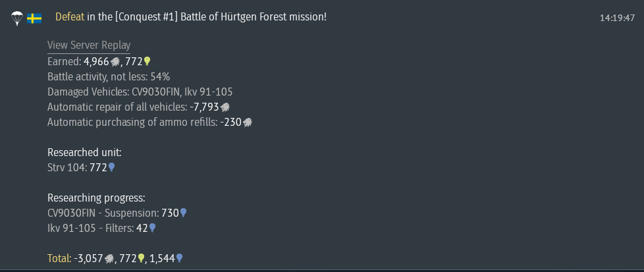Click the Silver Lions icon after -230
The height and width of the screenshot is (272, 644).
pos(247,122)
